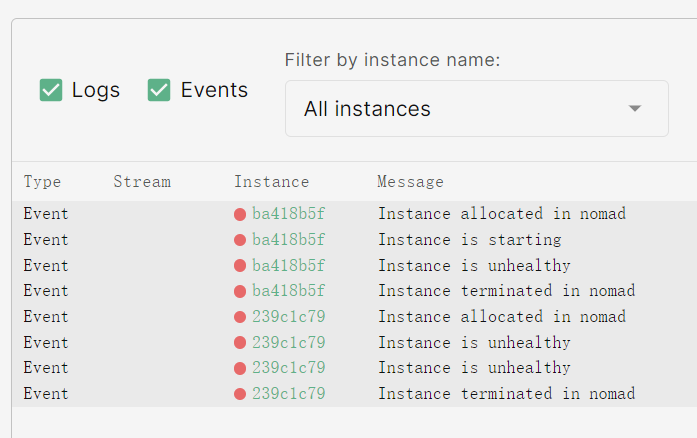Screen dimensions: 697x438
Task: Click the Instance column header
Action: 272,182
